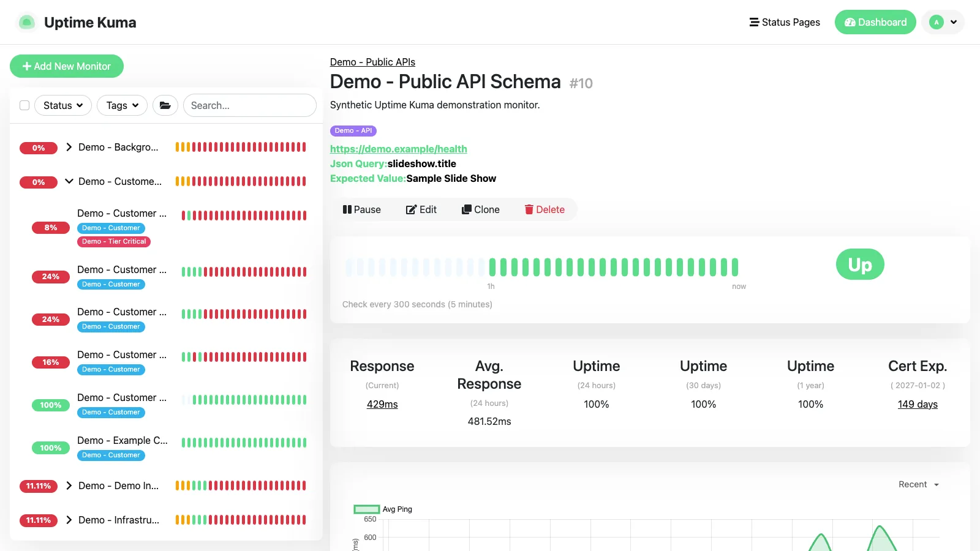
Task: Open the Demo - Public APIs breadcrumb link
Action: [x=372, y=62]
